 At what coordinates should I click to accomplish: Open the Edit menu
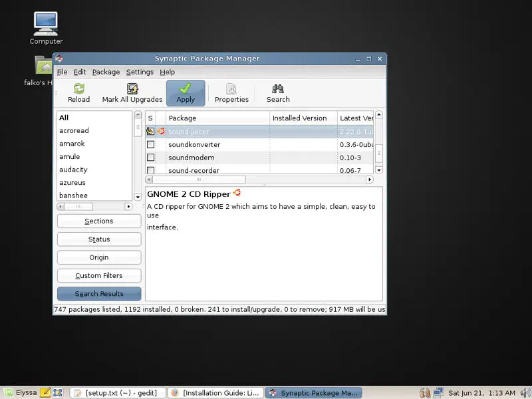80,72
